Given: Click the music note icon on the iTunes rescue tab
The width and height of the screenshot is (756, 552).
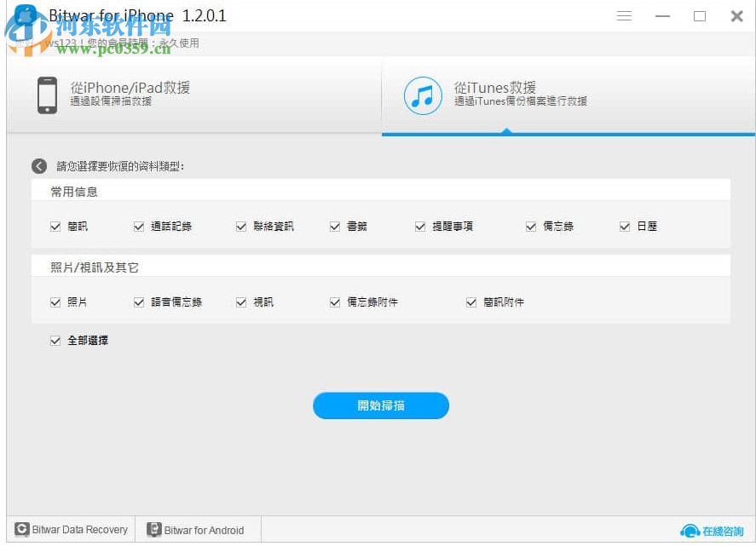Looking at the screenshot, I should coord(423,95).
